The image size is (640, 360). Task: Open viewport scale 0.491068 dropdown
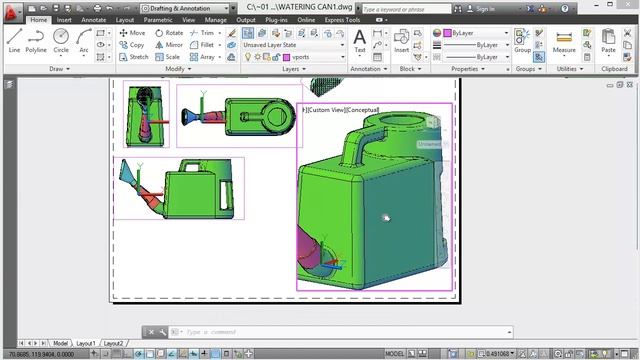[x=497, y=353]
